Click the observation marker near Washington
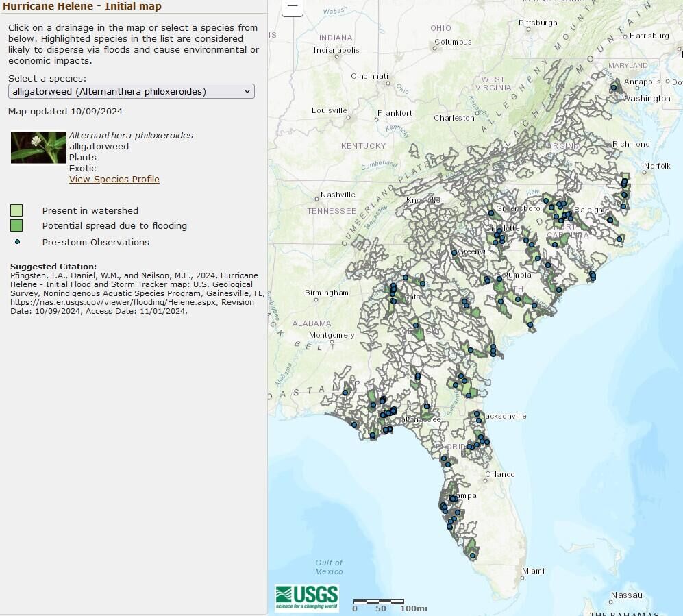This screenshot has height=616, width=683. coord(613,89)
